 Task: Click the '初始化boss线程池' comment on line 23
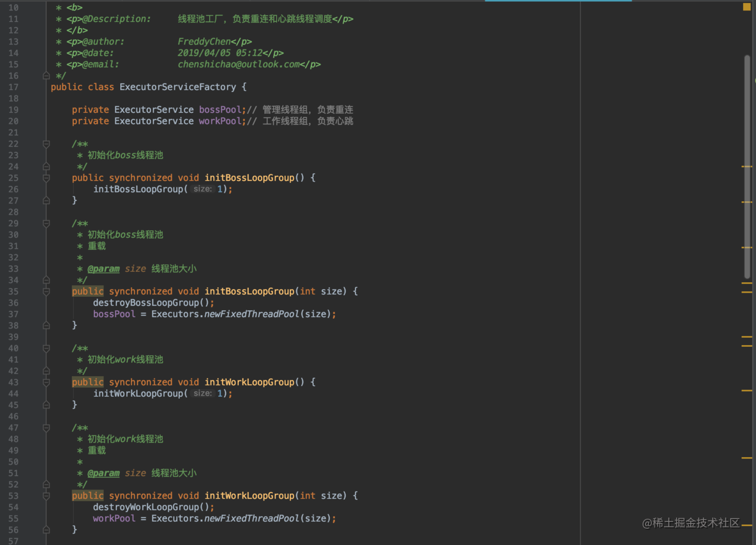(126, 155)
